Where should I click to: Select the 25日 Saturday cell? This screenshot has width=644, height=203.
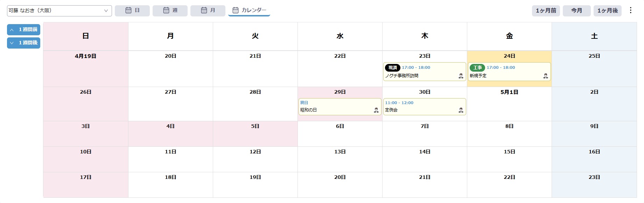point(594,69)
